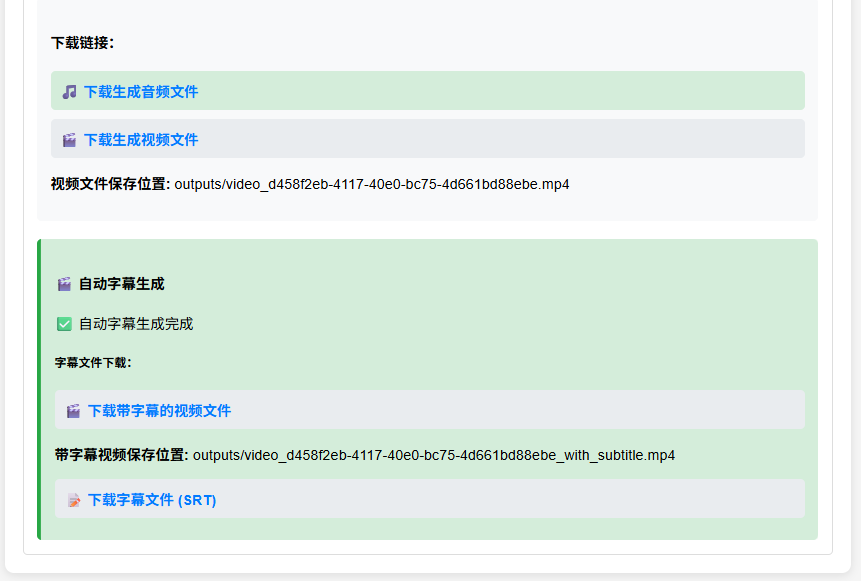Click the 自动字幕生成完成 status message

pos(136,324)
